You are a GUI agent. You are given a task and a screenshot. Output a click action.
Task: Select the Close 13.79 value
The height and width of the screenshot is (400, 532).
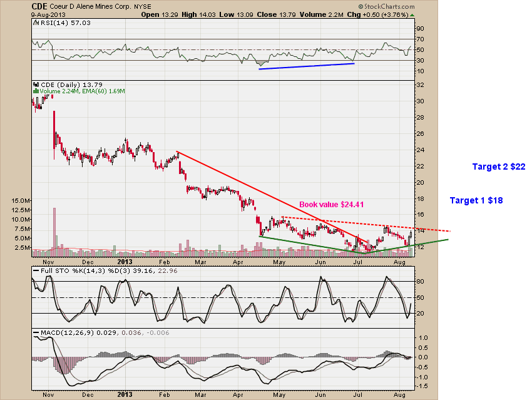tap(276, 15)
